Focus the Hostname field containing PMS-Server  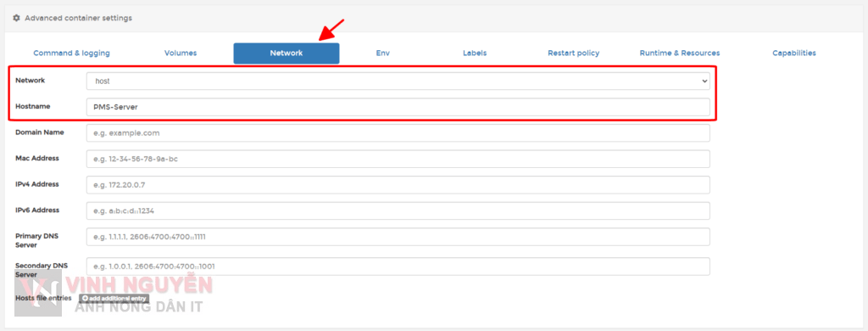click(398, 107)
